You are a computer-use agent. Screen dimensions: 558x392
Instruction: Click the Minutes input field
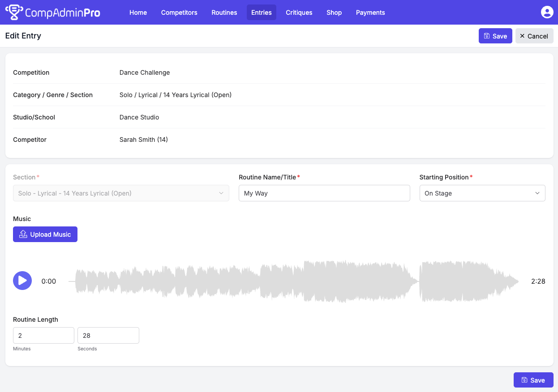pyautogui.click(x=43, y=336)
